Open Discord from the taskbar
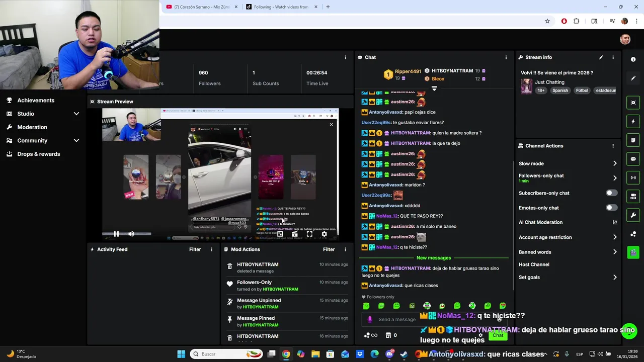Image resolution: width=644 pixels, height=362 pixels. (x=389, y=354)
